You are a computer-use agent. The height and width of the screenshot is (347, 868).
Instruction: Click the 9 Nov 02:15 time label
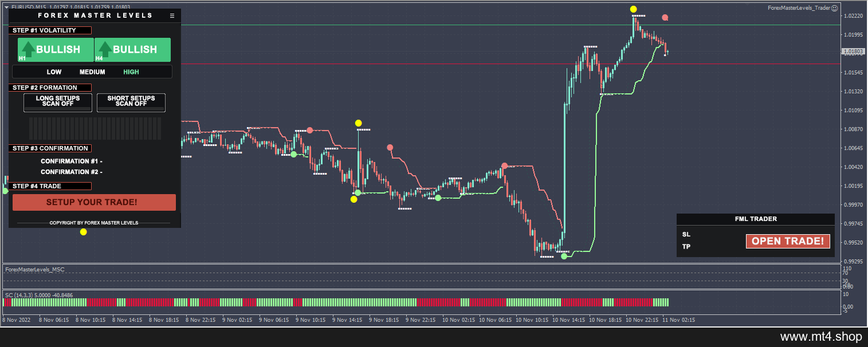(238, 320)
